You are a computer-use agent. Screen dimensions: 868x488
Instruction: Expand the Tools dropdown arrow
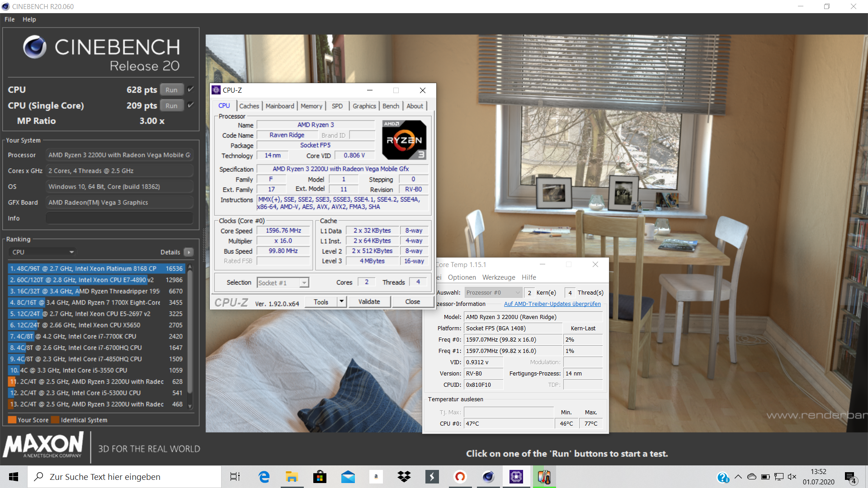tap(342, 302)
